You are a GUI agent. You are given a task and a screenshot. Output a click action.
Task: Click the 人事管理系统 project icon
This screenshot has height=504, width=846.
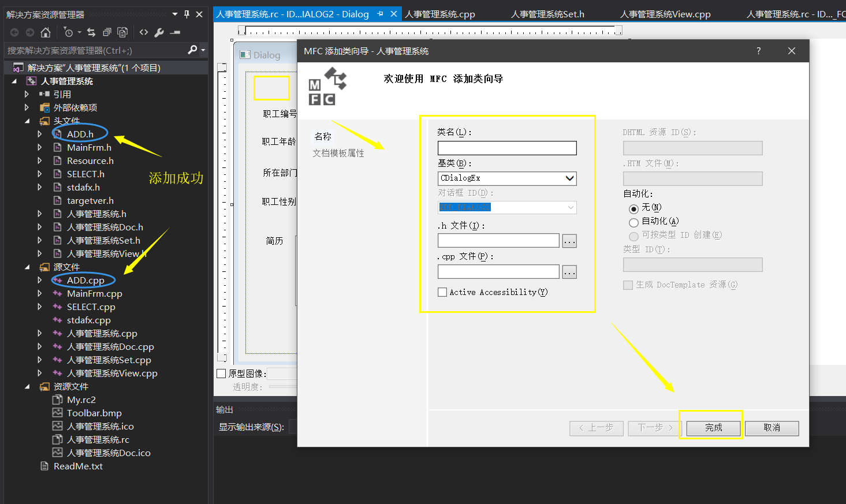click(x=32, y=81)
